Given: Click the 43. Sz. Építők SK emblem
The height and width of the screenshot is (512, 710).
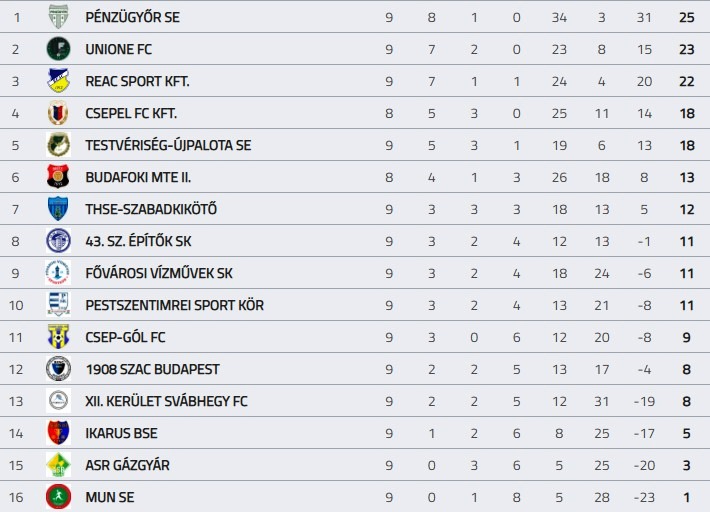Looking at the screenshot, I should click(58, 241).
